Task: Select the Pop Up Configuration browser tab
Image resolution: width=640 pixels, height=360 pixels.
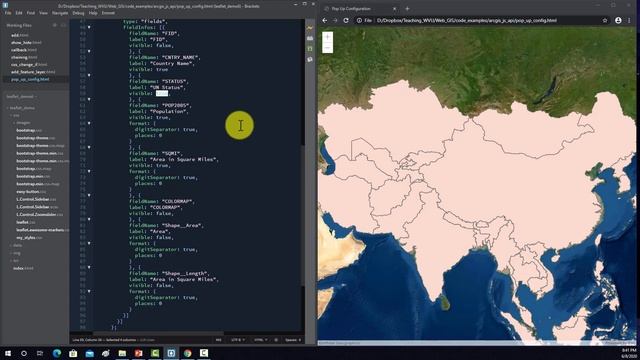Action: (x=359, y=9)
